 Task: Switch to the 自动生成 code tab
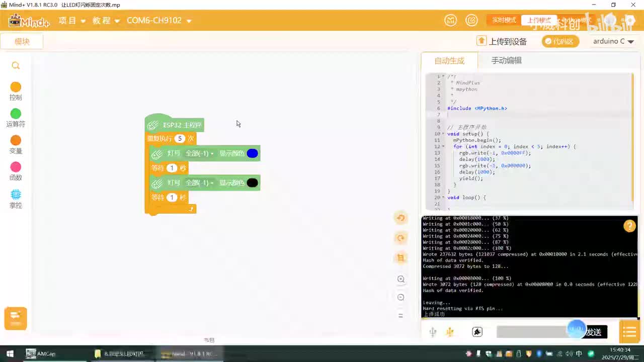pyautogui.click(x=449, y=61)
